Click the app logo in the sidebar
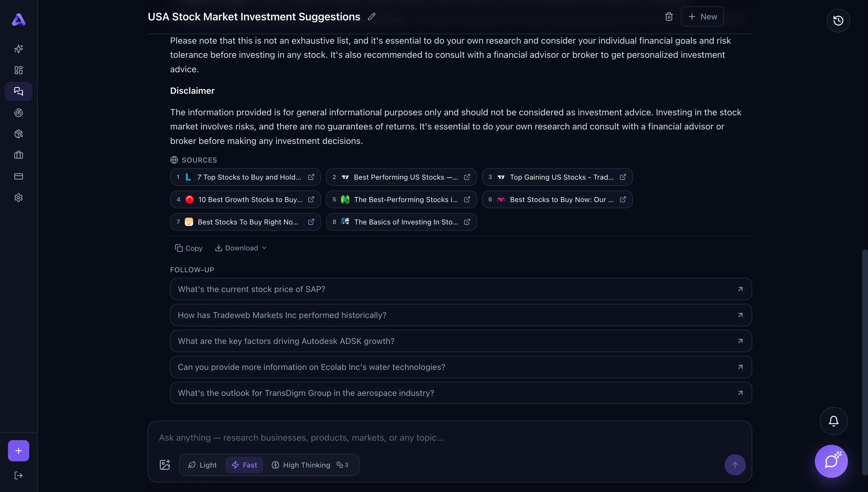This screenshot has width=868, height=492. (19, 19)
